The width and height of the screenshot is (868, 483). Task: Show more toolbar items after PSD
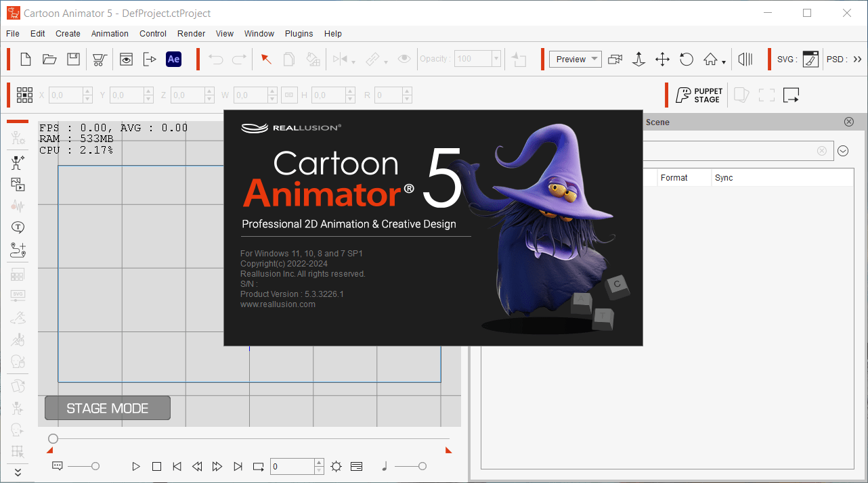click(856, 60)
